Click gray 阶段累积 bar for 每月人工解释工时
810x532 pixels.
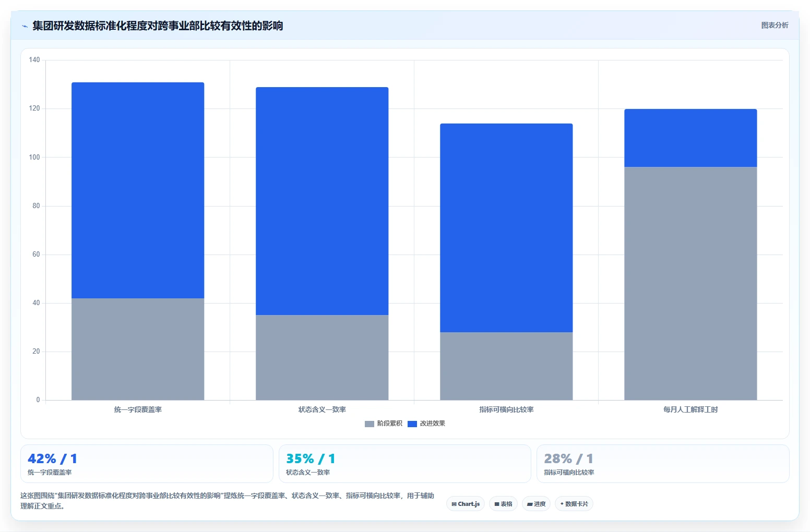click(690, 284)
